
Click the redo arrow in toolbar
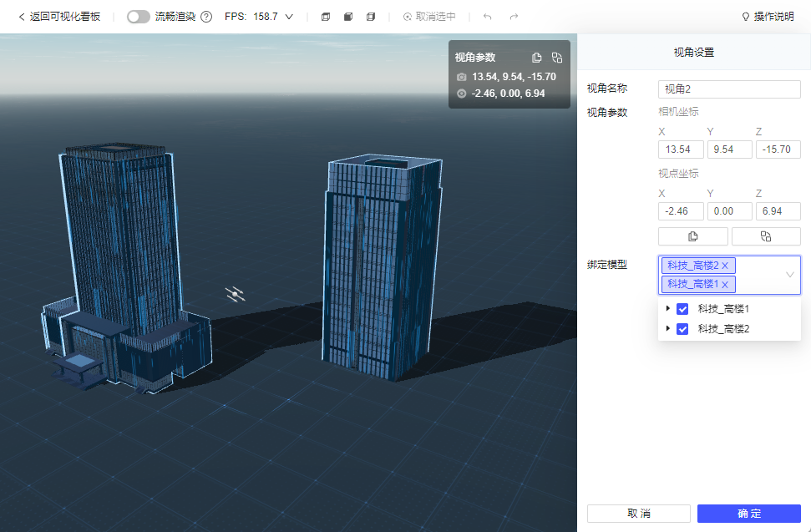514,17
